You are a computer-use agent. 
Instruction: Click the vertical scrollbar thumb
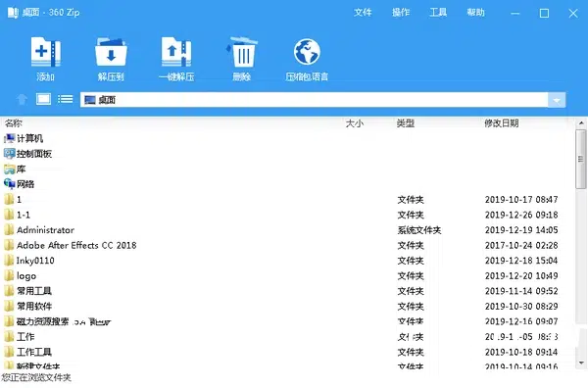581,160
